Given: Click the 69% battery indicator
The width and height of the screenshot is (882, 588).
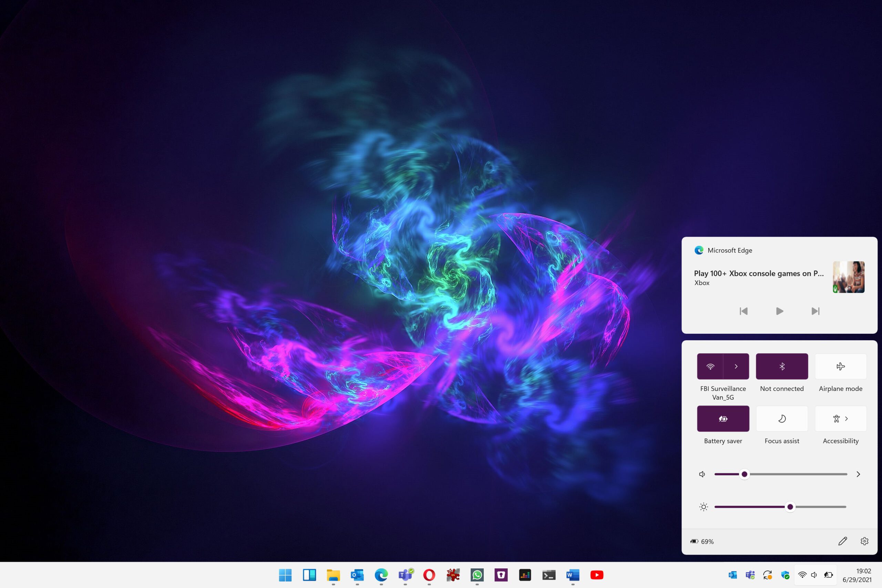Looking at the screenshot, I should tap(702, 541).
